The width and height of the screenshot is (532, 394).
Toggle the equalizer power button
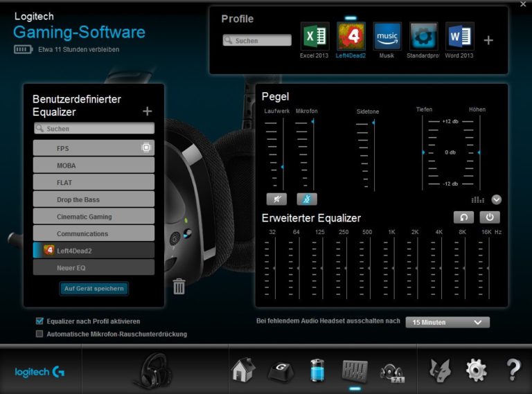[x=490, y=217]
